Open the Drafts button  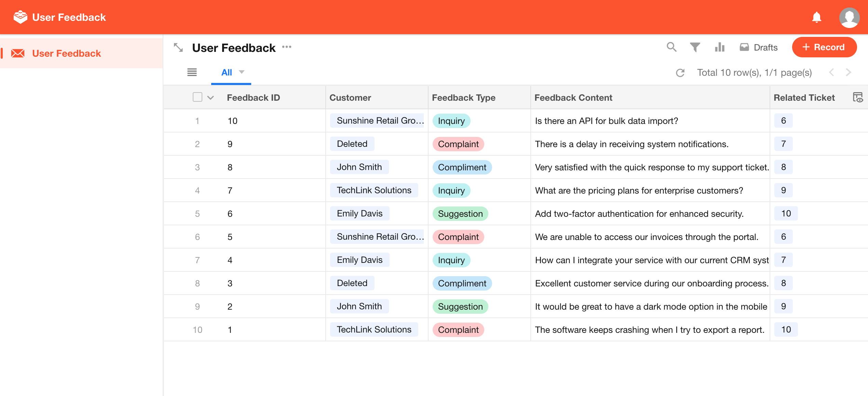(758, 47)
